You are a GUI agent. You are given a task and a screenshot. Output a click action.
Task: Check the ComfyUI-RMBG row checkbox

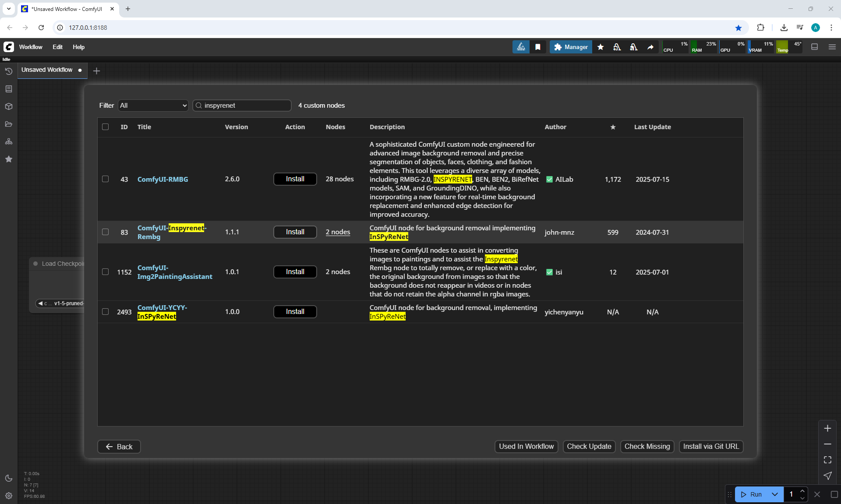pyautogui.click(x=105, y=179)
